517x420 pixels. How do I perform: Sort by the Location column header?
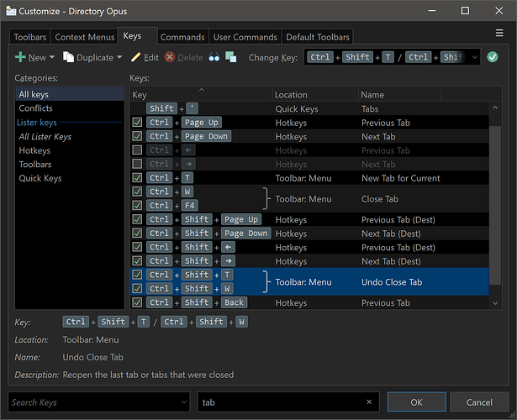(x=315, y=95)
